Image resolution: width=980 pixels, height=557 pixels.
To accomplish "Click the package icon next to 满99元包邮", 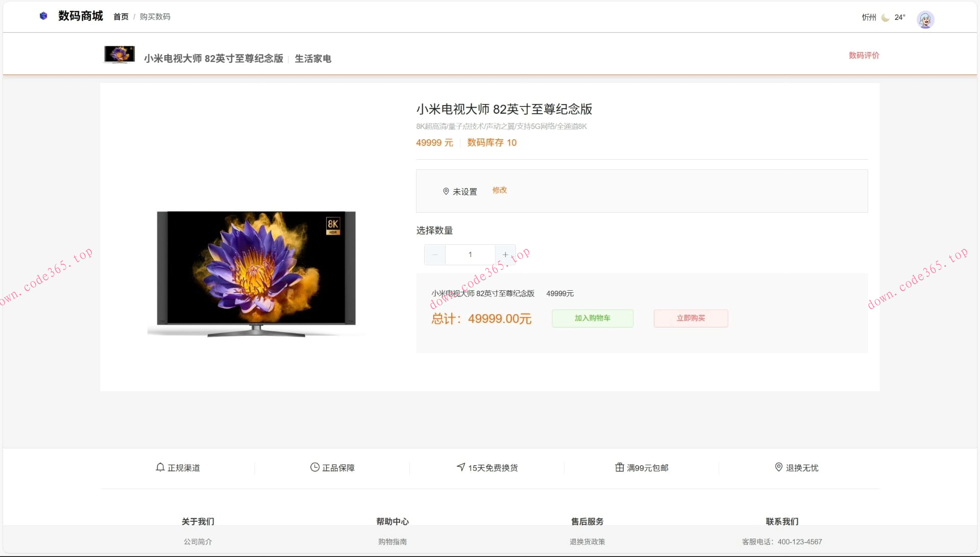I will (619, 467).
